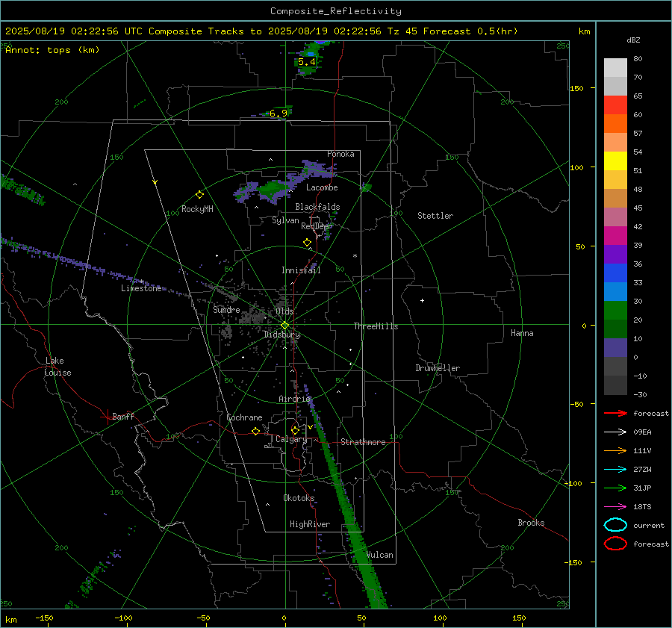Click the red forecast arrow in the legend
This screenshot has width=672, height=628.
pyautogui.click(x=615, y=413)
